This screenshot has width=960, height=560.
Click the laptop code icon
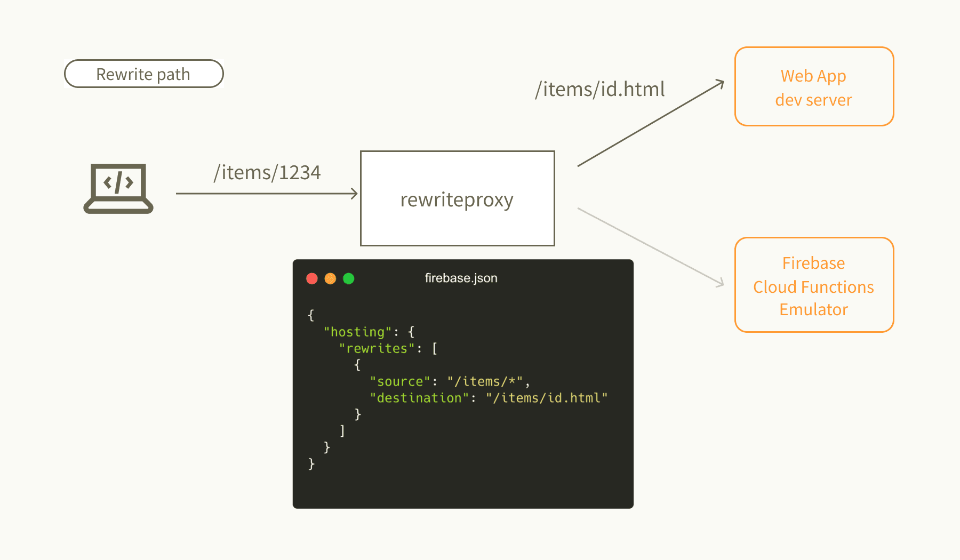click(x=118, y=188)
